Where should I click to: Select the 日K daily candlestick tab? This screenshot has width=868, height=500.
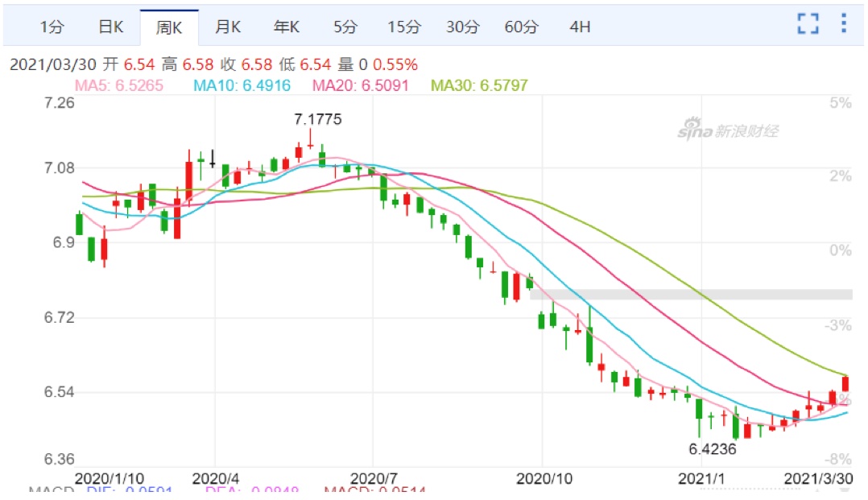click(x=110, y=27)
